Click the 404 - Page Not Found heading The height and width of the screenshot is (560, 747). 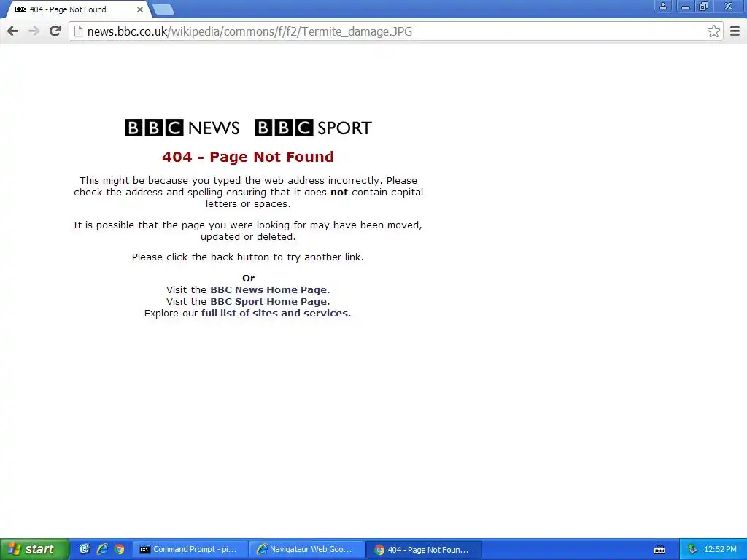(248, 157)
